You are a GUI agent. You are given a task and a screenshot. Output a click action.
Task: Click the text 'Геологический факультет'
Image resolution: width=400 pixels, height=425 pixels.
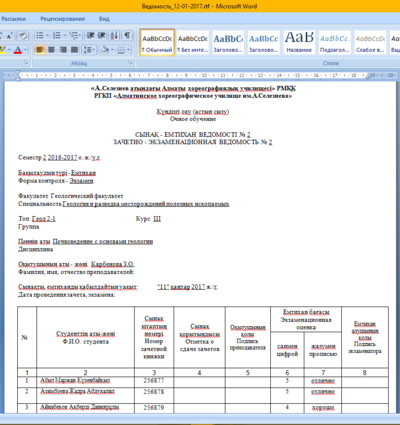tap(87, 196)
